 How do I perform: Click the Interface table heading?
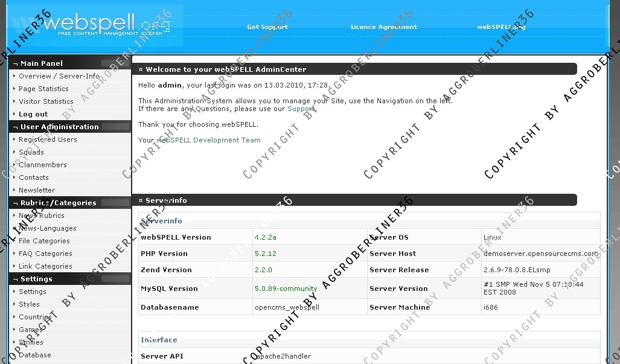click(159, 339)
